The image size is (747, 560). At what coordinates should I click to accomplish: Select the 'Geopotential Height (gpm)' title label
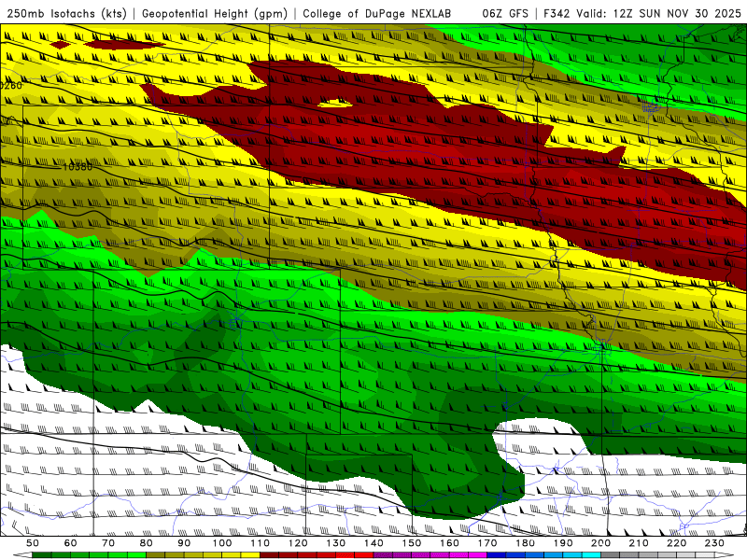click(x=215, y=13)
